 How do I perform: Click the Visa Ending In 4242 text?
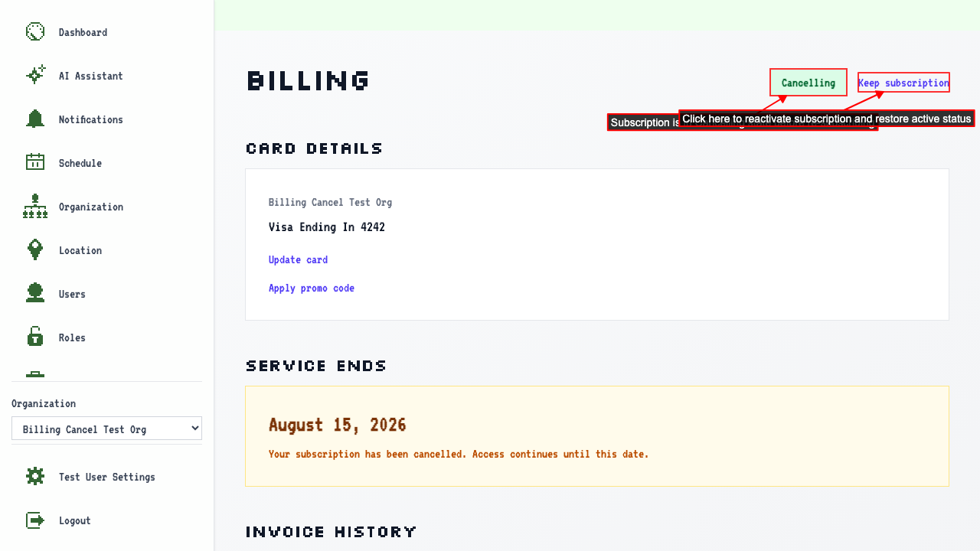(x=327, y=227)
